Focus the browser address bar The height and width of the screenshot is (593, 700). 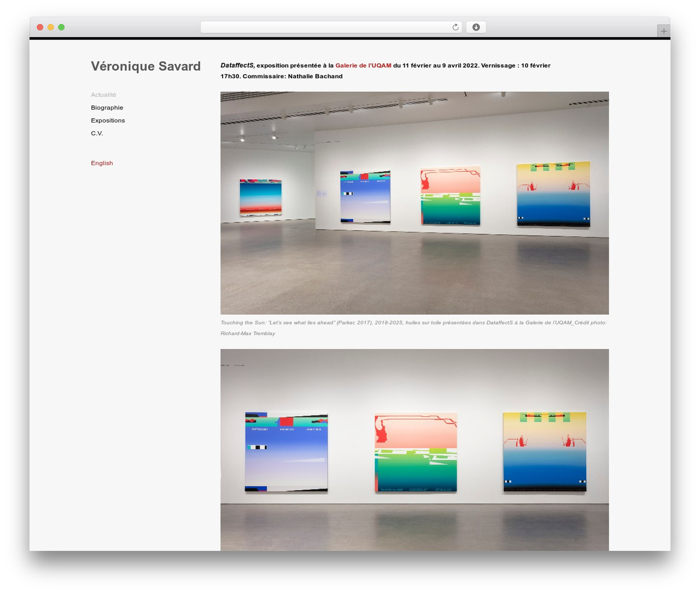point(331,27)
